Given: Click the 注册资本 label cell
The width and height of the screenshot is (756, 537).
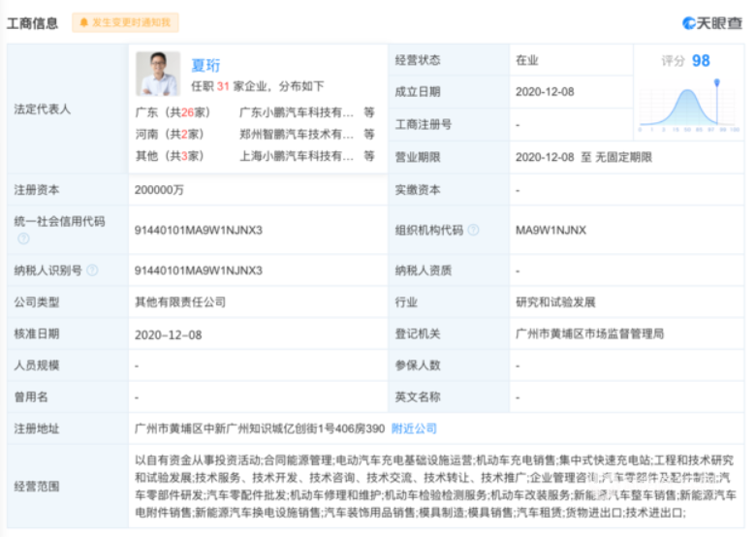Looking at the screenshot, I should click(x=68, y=190).
